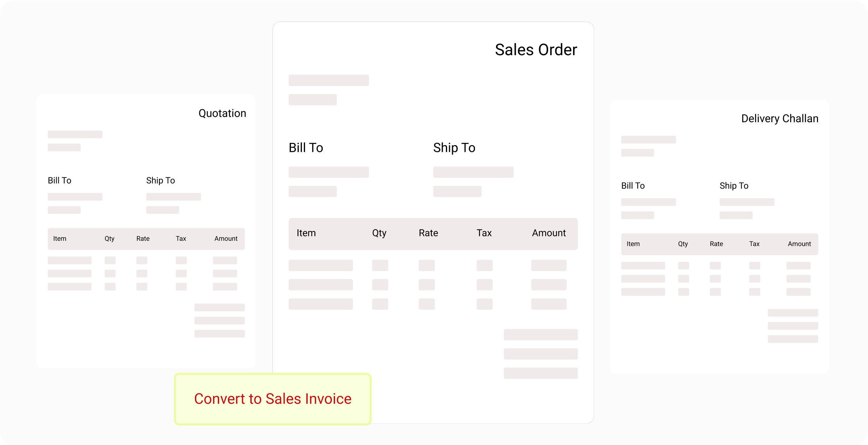This screenshot has width=868, height=445.
Task: Click Bill To on the Quotation
Action: 59,180
